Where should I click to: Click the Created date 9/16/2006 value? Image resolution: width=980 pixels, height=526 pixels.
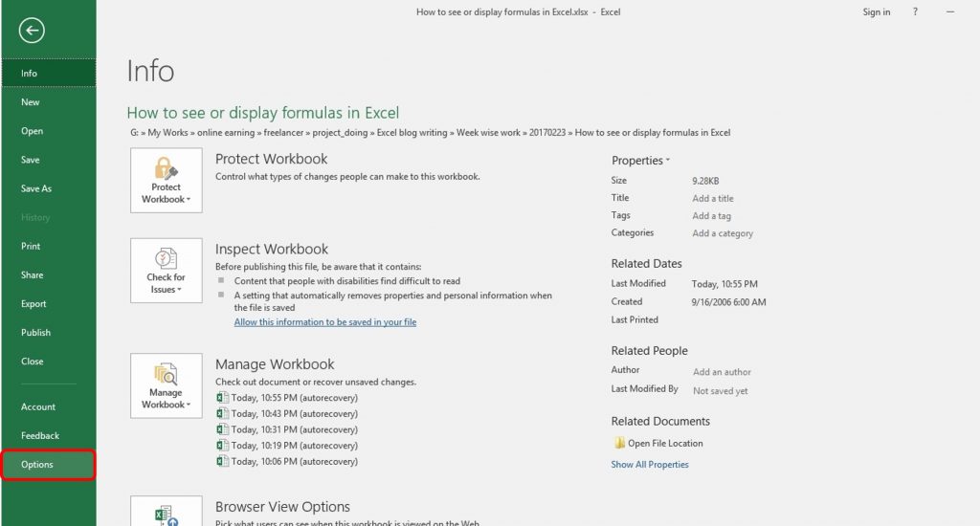click(x=728, y=301)
